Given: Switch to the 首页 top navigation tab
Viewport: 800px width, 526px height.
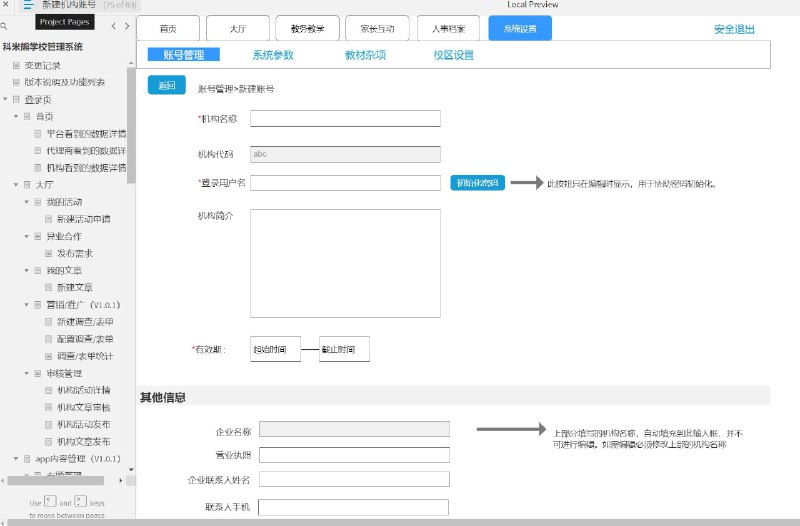Looking at the screenshot, I should [168, 29].
